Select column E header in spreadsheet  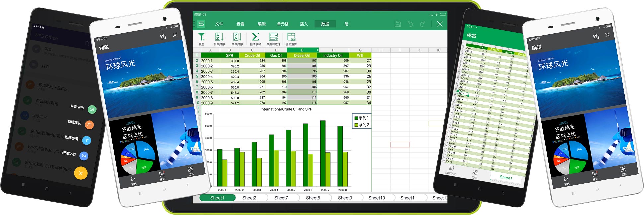coord(302,50)
